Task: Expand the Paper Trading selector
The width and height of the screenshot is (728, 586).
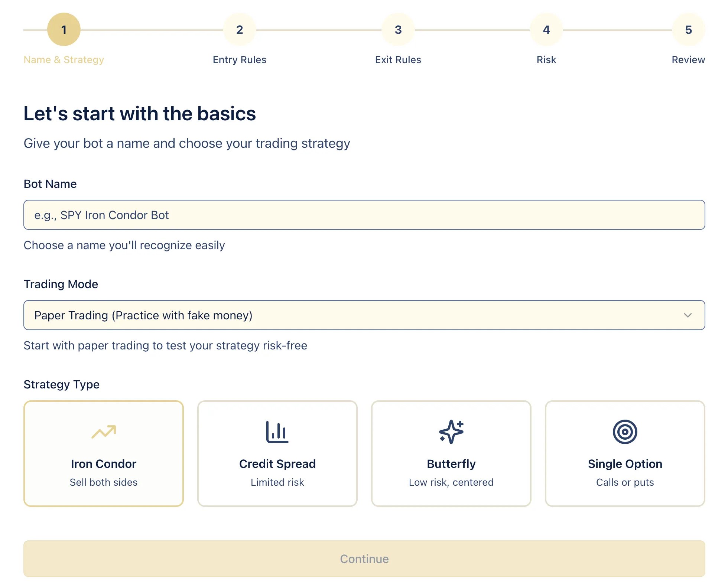Action: pos(364,315)
